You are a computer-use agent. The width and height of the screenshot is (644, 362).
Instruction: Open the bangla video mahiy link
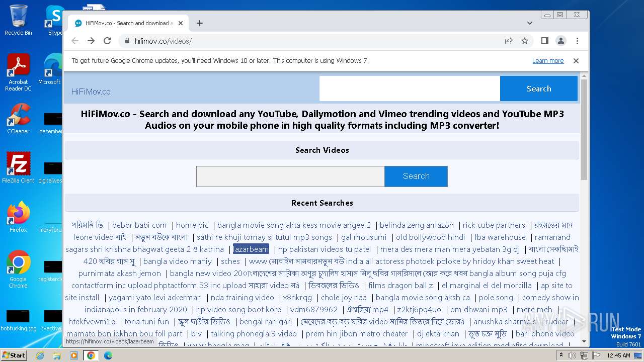pos(178,261)
